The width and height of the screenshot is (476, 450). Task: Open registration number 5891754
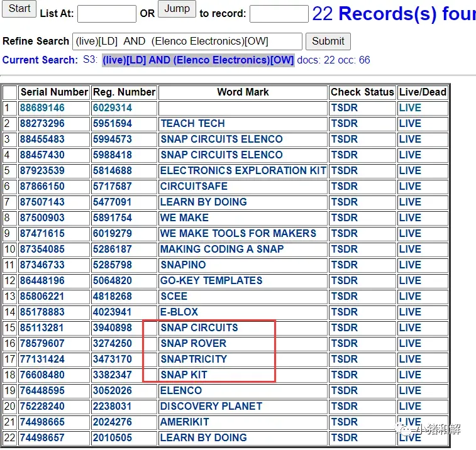113,218
